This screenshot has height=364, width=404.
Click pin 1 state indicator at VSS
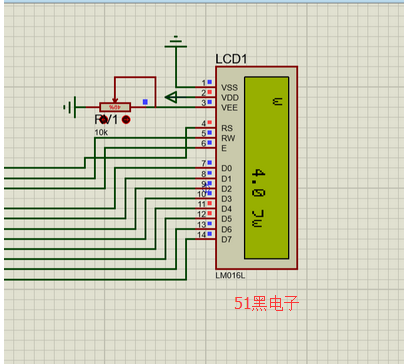210,82
